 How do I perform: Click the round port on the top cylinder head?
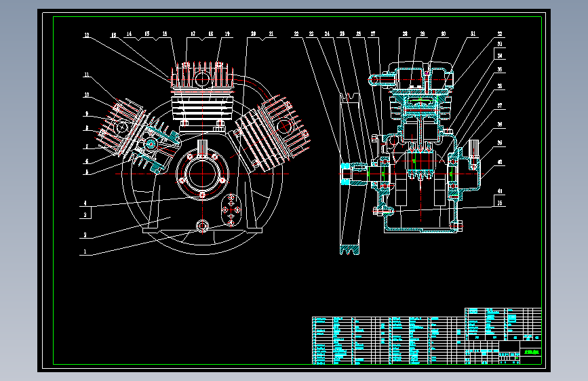203,79
